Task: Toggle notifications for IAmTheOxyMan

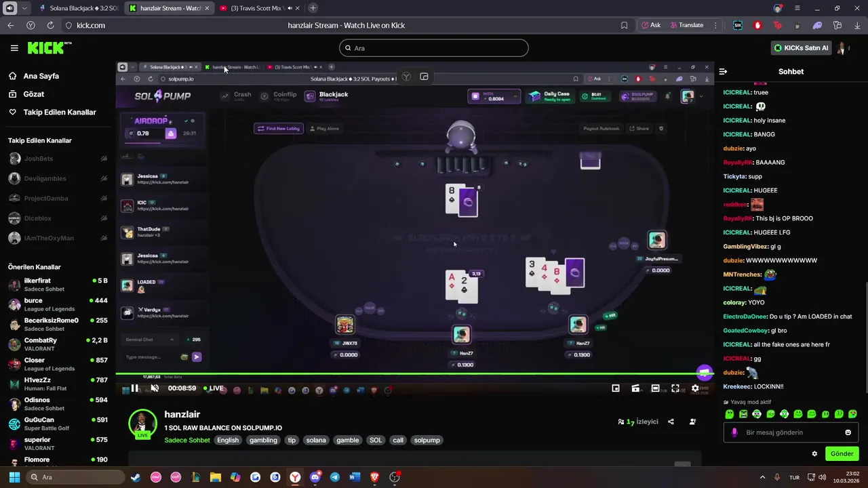Action: (x=104, y=238)
